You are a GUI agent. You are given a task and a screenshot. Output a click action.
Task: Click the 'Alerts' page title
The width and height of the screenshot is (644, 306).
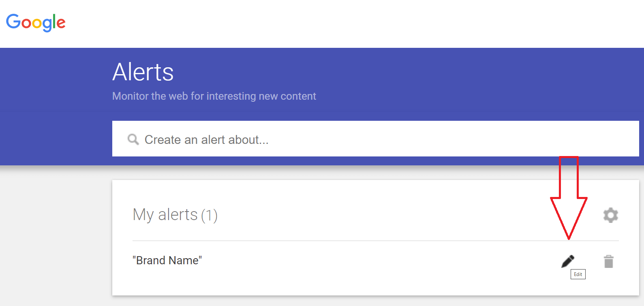click(x=143, y=72)
